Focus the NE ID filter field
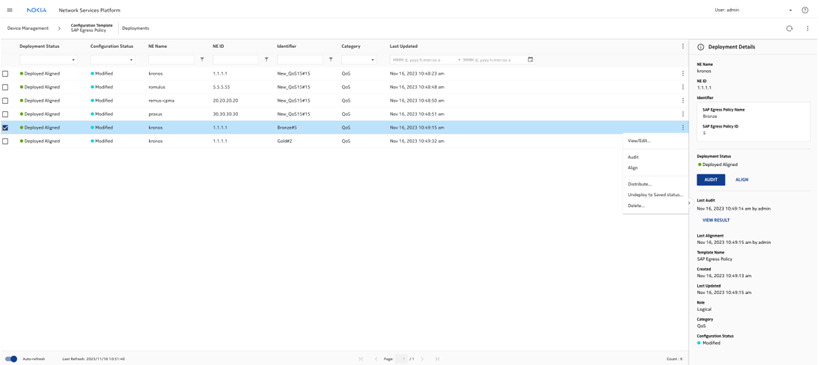819x365 pixels. click(x=236, y=60)
